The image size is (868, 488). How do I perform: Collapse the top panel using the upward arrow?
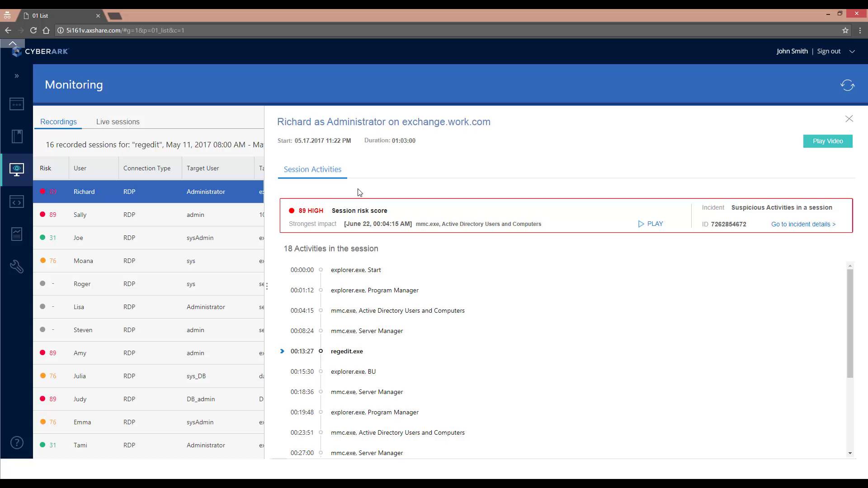tap(12, 43)
